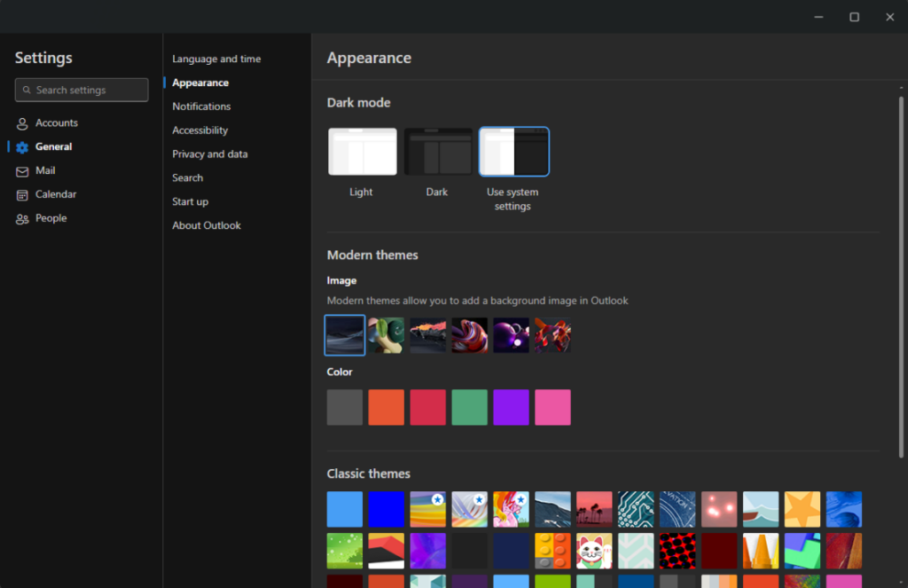Select the pastel ribbons classic theme
Image resolution: width=908 pixels, height=588 pixels.
point(470,509)
